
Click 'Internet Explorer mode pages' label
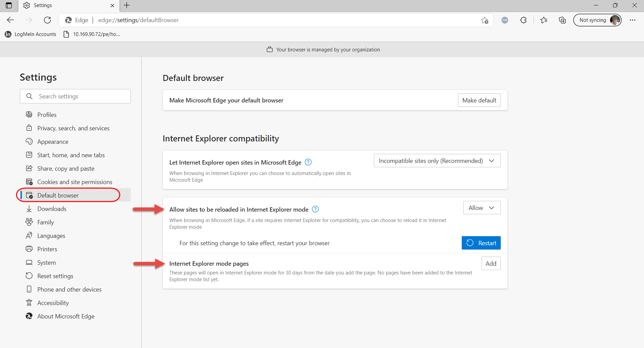209,264
